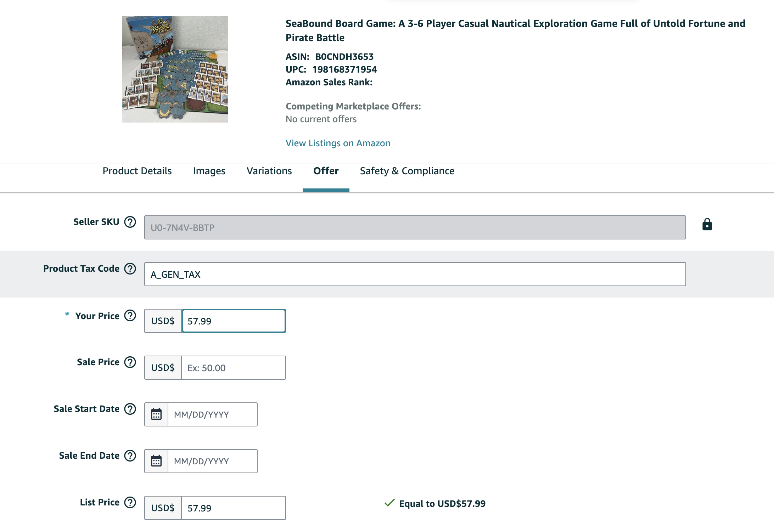Click the 'Amazon Sales Rank:' label

(x=329, y=82)
